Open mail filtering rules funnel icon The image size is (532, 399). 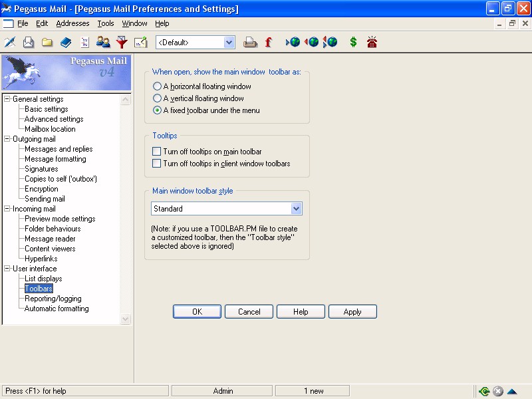pyautogui.click(x=122, y=43)
